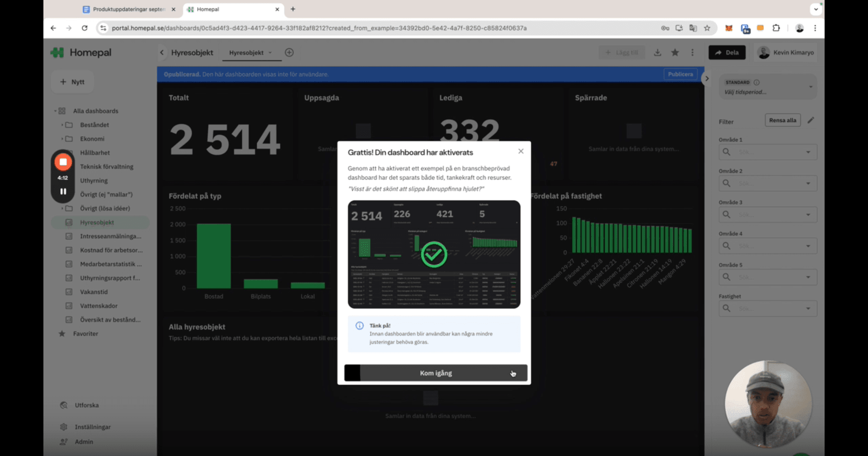
Task: Stop the screen recording
Action: [x=63, y=162]
